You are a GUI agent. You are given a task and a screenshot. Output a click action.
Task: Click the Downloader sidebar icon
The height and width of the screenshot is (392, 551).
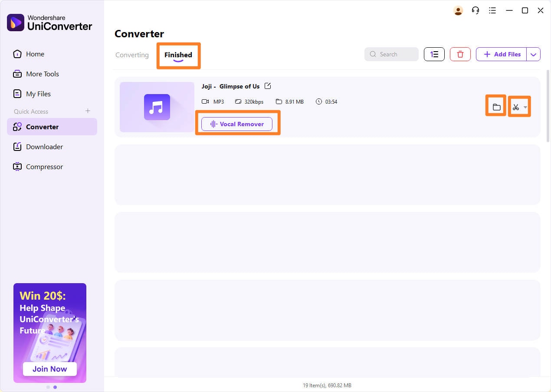pos(17,147)
